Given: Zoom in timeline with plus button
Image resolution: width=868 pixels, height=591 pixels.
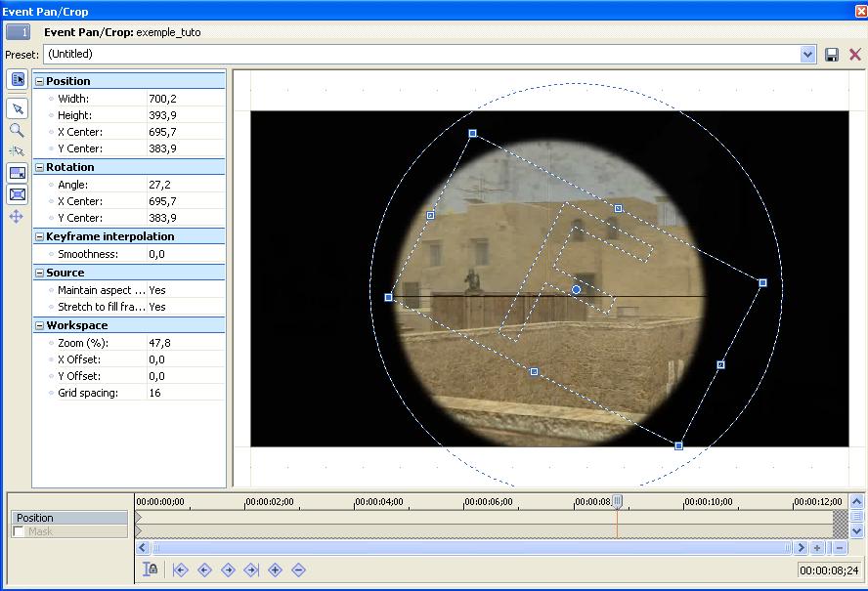Looking at the screenshot, I should pyautogui.click(x=817, y=548).
